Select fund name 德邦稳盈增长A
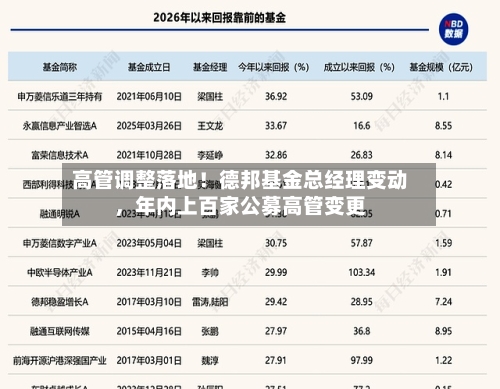Viewport: 500px width, 389px height. tap(60, 302)
